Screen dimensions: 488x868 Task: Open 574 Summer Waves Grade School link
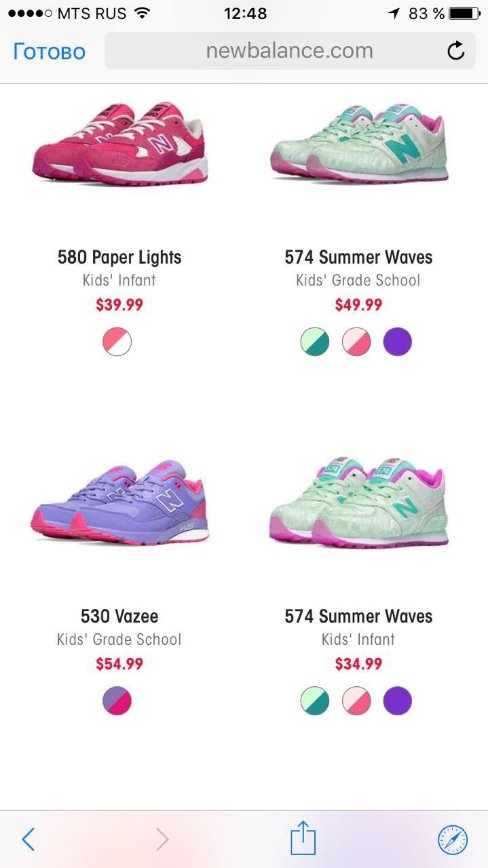[x=358, y=258]
